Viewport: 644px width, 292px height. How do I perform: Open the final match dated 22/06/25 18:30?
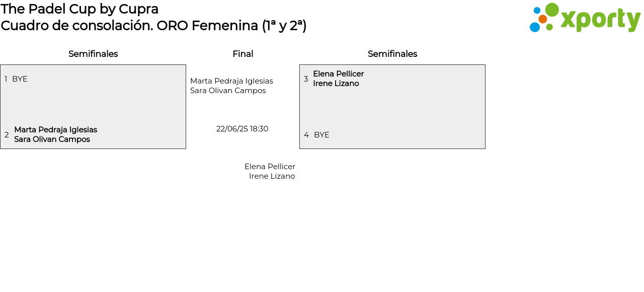242,129
